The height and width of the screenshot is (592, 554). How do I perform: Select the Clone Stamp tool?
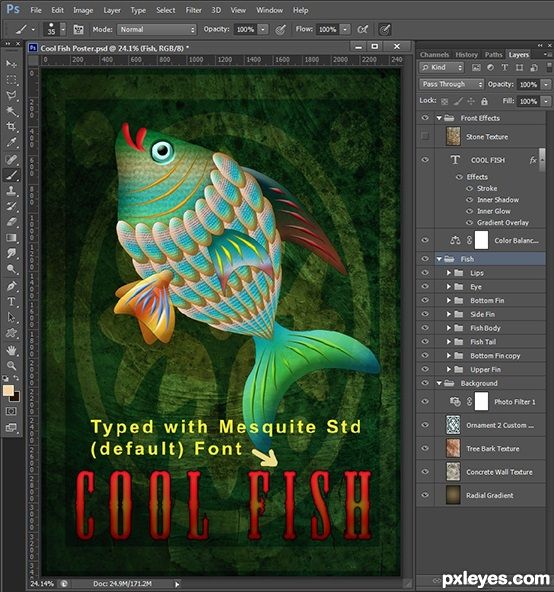11,191
